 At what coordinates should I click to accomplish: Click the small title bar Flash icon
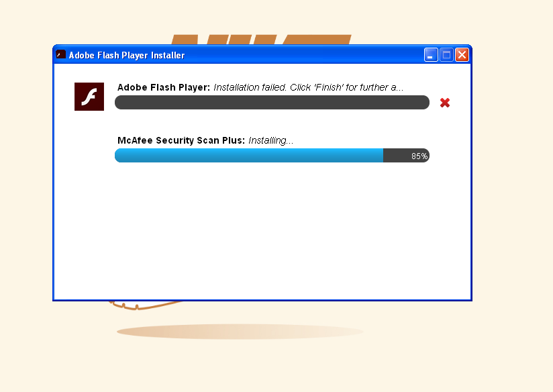[60, 54]
